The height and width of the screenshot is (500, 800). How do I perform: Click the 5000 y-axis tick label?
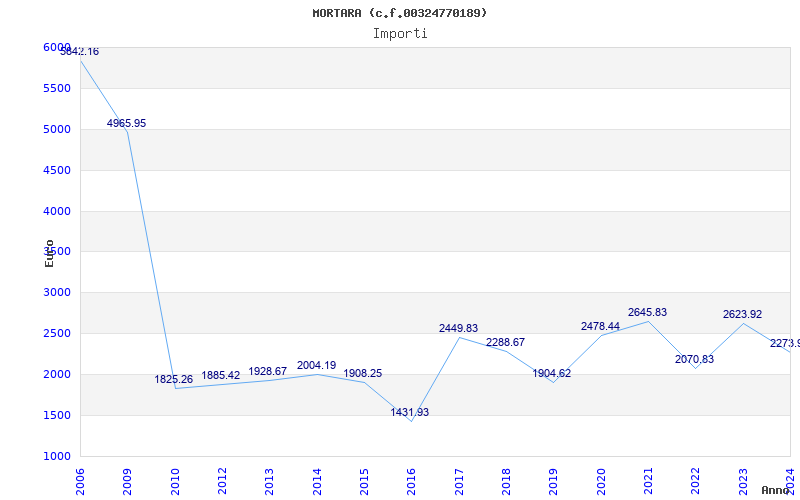[x=57, y=129]
